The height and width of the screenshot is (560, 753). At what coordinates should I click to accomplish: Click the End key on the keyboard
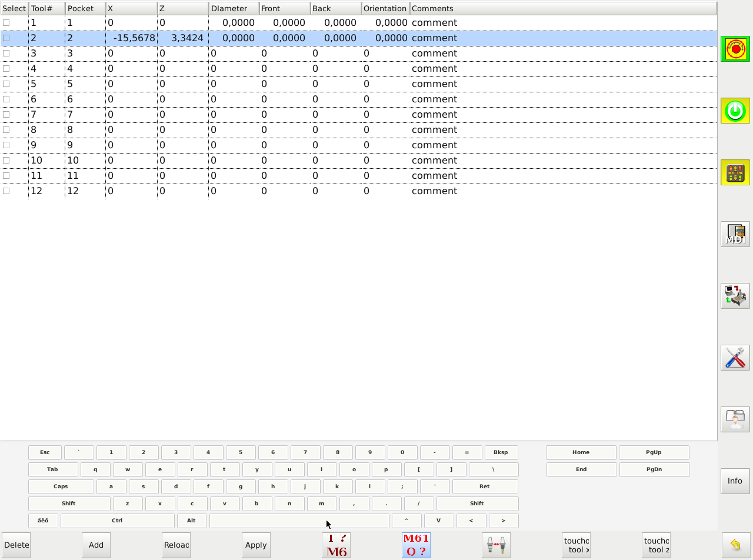581,469
